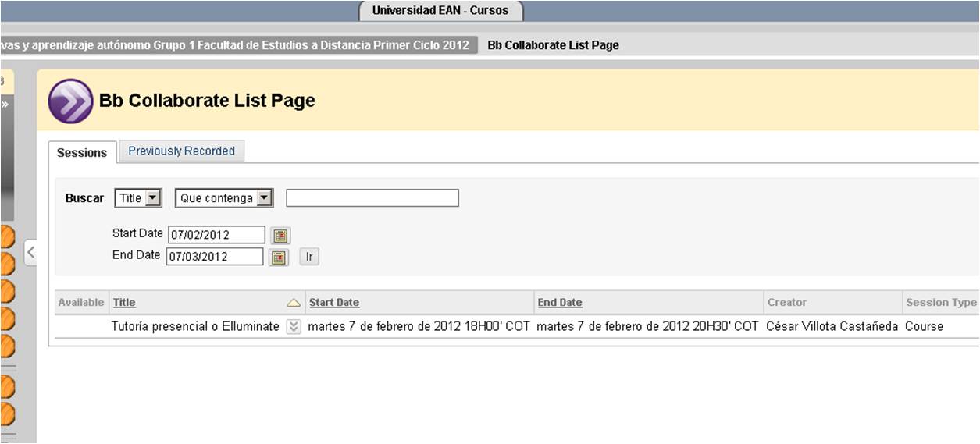Screen dimensions: 980x444
Task: Click the double-chevron icon atop the left sidebar
Action: [4, 104]
